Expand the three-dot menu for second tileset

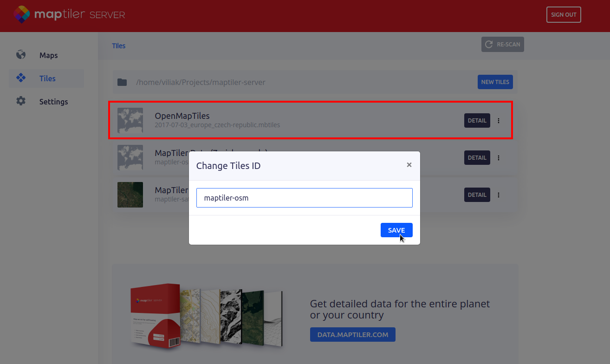click(x=499, y=158)
